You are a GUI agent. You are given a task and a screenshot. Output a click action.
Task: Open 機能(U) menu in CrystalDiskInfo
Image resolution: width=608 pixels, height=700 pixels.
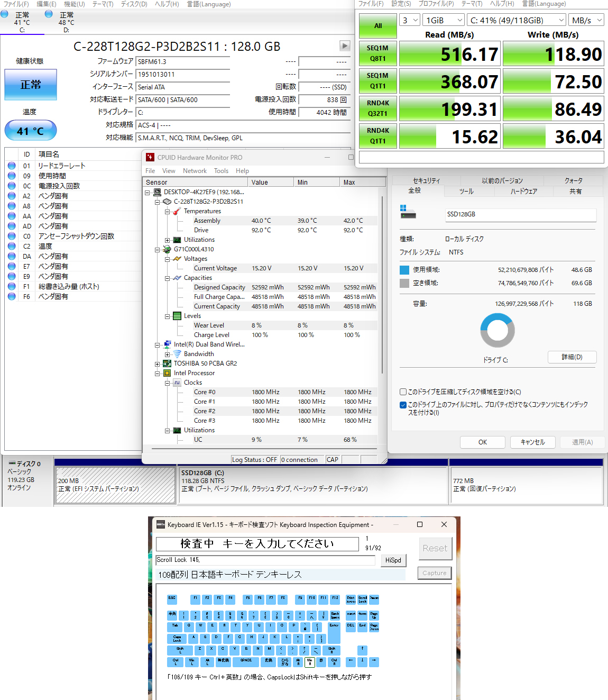(74, 4)
